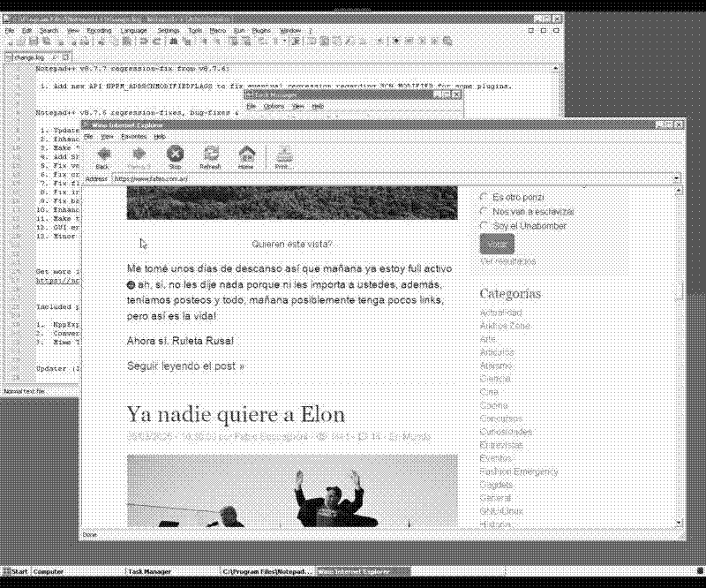Click the Forward icon in Internet Explorer

(139, 158)
